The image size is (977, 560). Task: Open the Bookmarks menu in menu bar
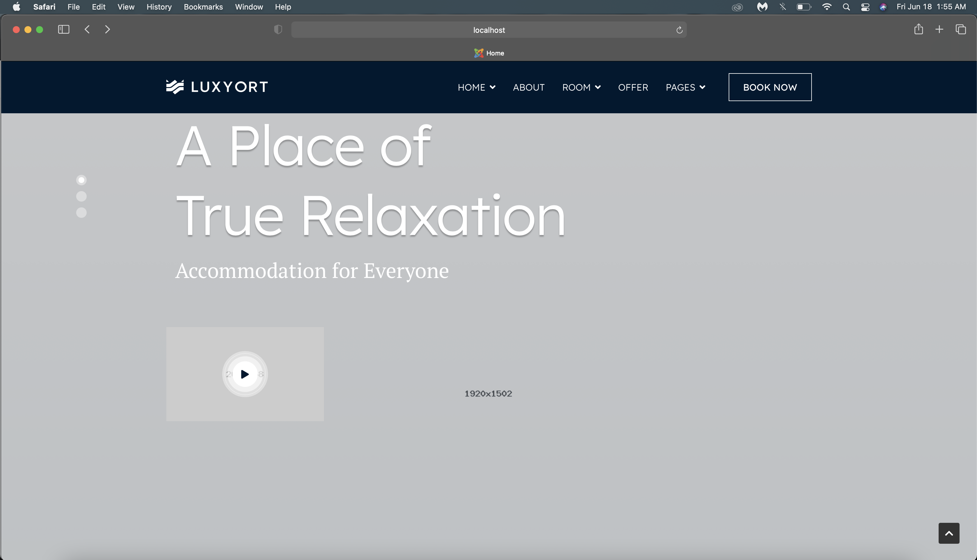(x=203, y=7)
